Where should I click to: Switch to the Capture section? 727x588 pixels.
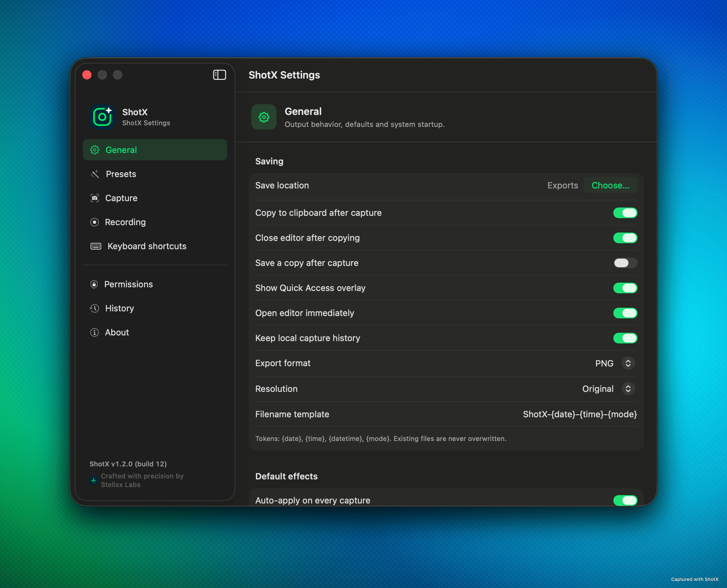point(155,198)
